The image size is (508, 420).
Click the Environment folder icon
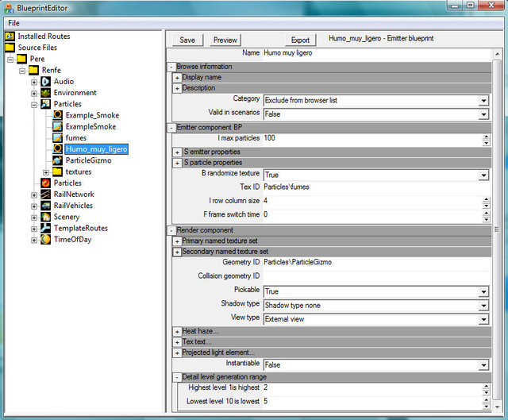[46, 93]
